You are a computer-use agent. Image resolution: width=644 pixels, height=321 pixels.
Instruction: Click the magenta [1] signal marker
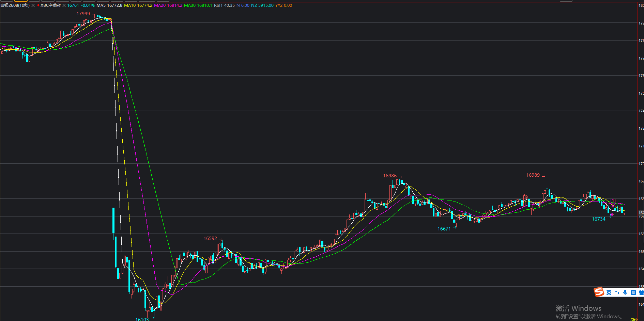(613, 200)
